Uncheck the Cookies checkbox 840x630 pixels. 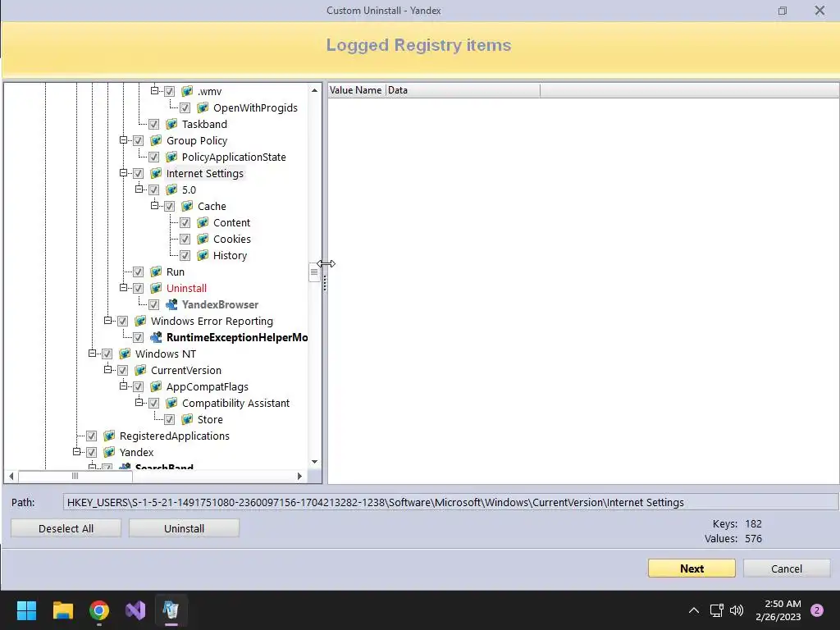pyautogui.click(x=185, y=239)
